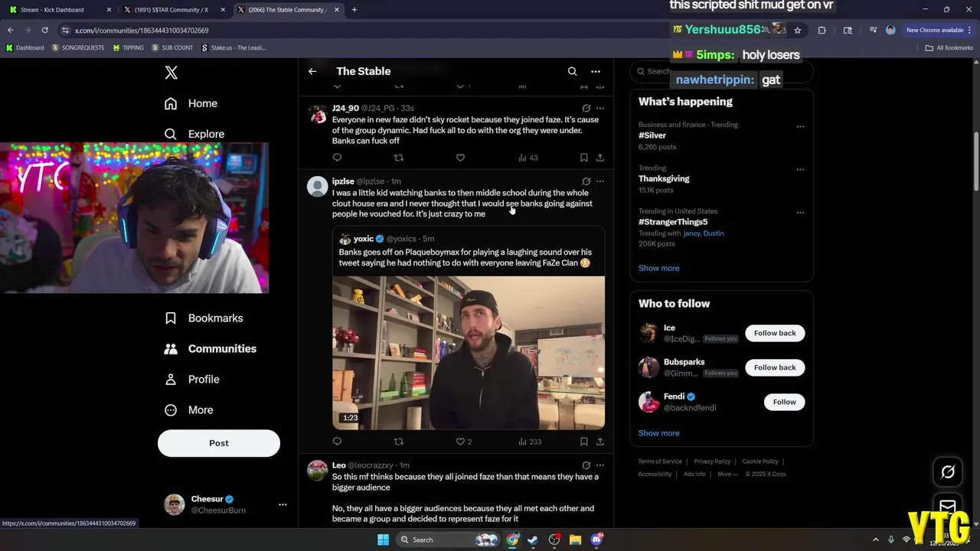Open The Stable header more options
This screenshot has width=980, height=551.
point(596,71)
